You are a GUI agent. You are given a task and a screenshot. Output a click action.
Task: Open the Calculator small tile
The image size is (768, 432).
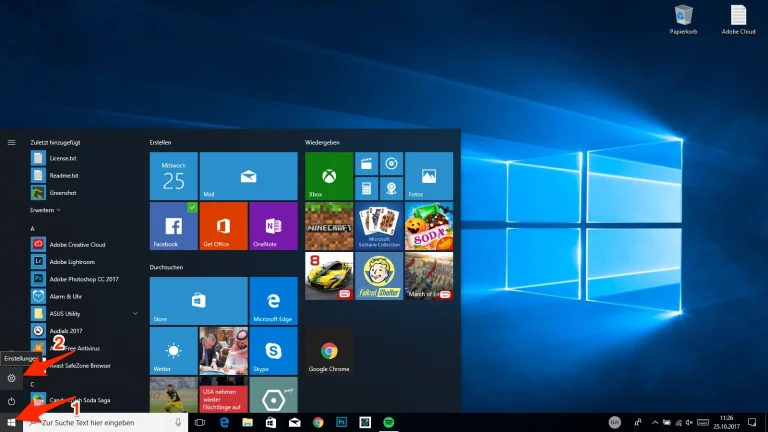366,188
